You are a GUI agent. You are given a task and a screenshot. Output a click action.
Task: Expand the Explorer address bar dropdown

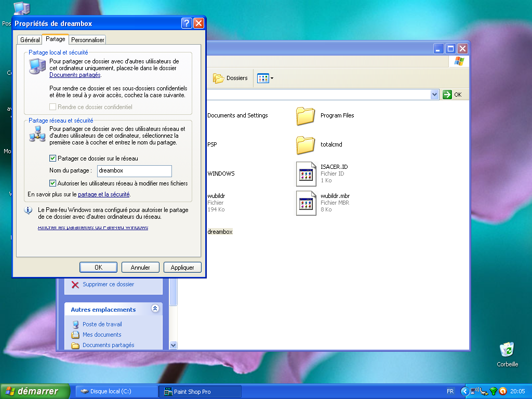click(434, 95)
